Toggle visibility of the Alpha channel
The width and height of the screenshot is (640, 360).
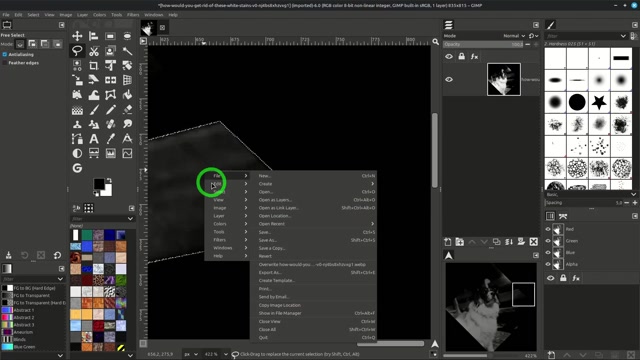coord(548,264)
